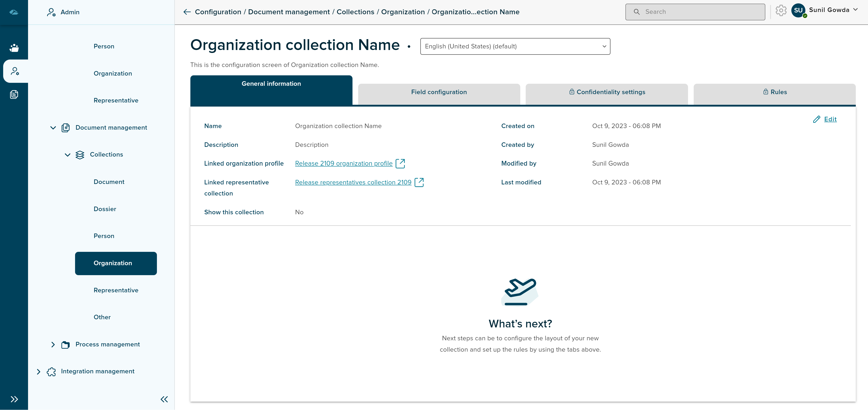Open the dashboard people icon in left rail
The width and height of the screenshot is (868, 410).
(14, 48)
